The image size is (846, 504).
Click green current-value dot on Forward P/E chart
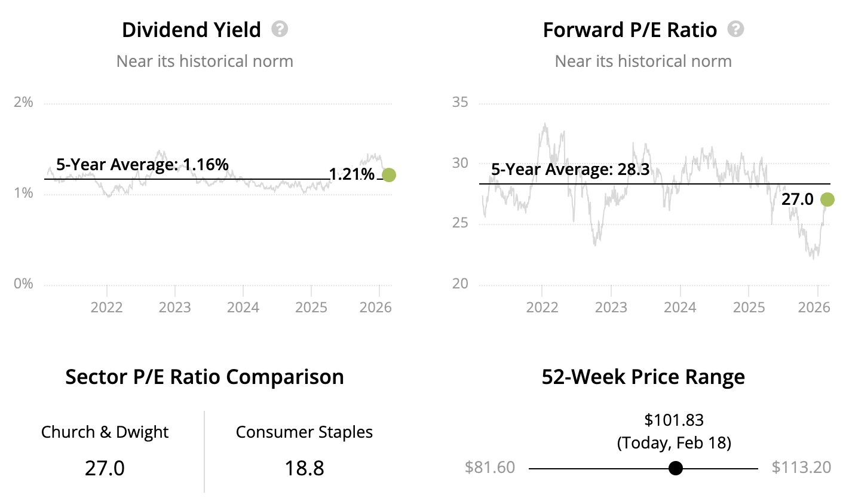(827, 199)
